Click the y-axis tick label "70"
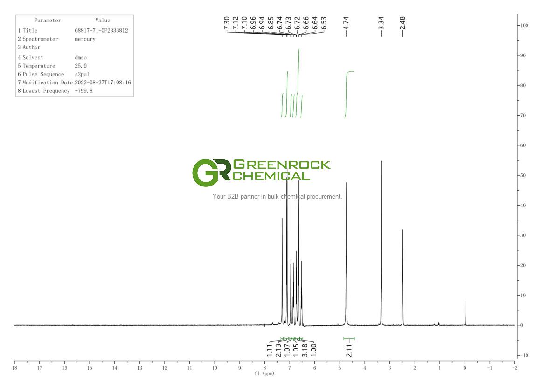 (523, 115)
